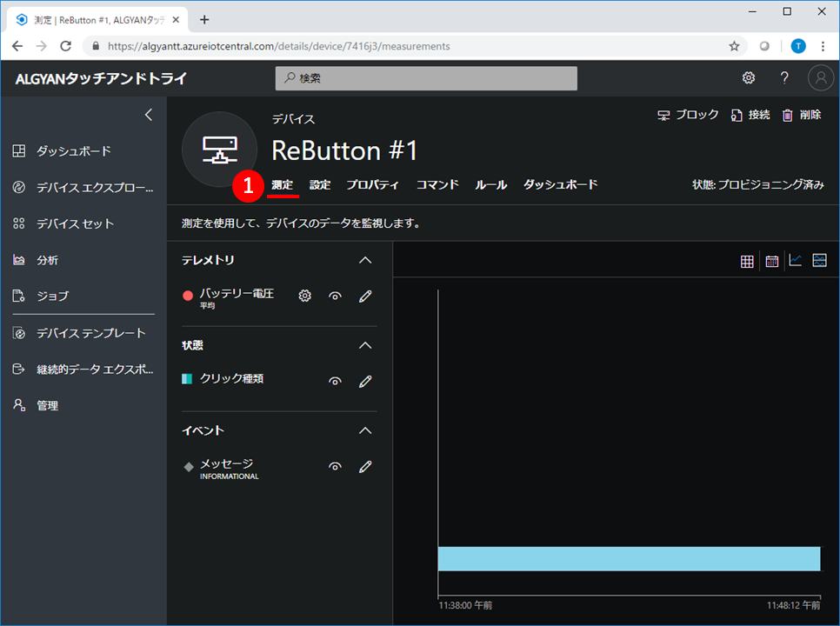Click the gray メッセージ diamond marker
The height and width of the screenshot is (626, 840).
point(189,466)
